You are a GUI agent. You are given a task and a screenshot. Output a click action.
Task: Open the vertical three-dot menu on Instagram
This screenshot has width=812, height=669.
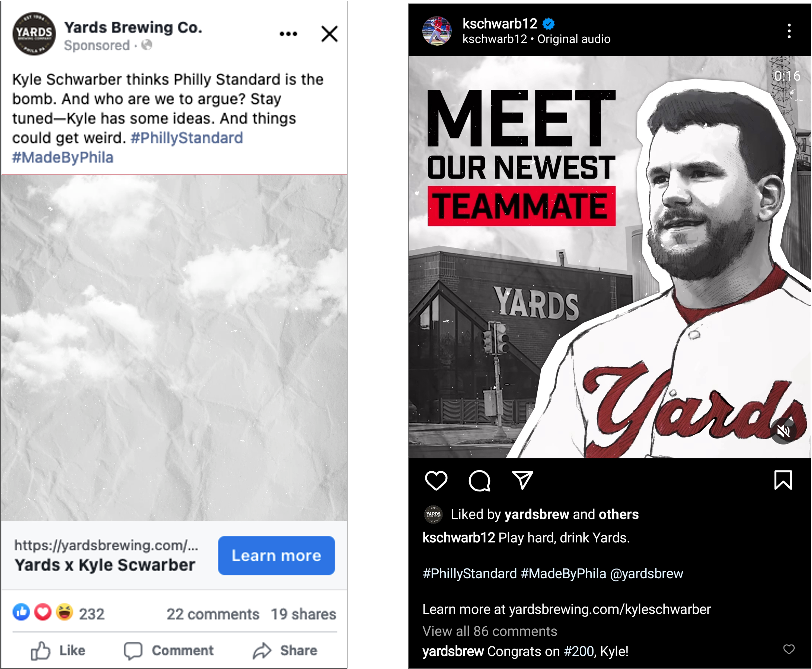789,31
